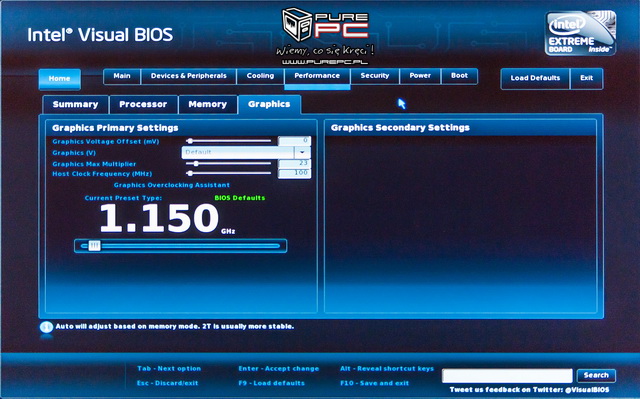The image size is (640, 399).
Task: Go to the Summary tab
Action: pos(76,104)
